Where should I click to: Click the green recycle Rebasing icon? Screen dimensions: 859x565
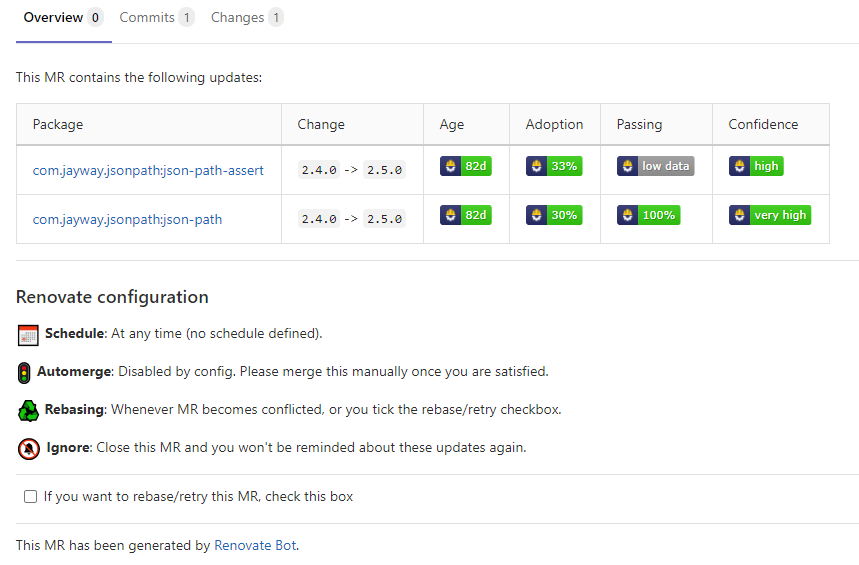[x=28, y=411]
